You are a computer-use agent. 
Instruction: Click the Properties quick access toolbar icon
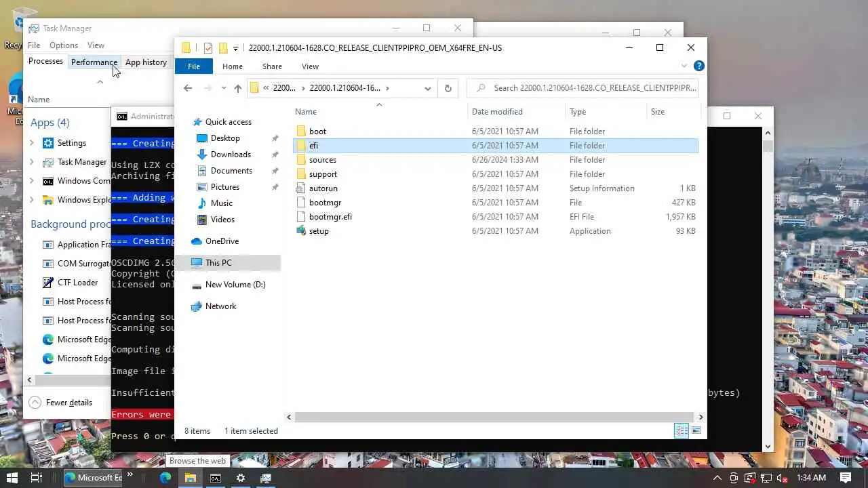pyautogui.click(x=208, y=48)
